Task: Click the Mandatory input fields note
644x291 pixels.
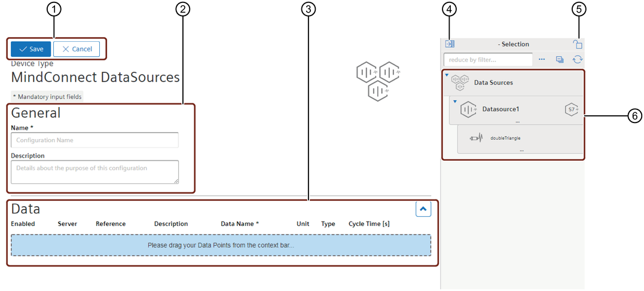Action: (47, 97)
